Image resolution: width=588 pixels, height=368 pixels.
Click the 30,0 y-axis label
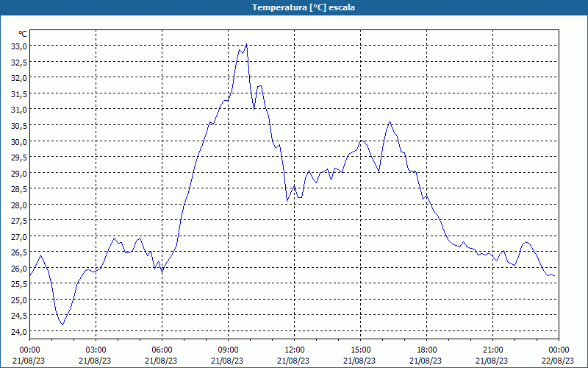click(x=19, y=142)
